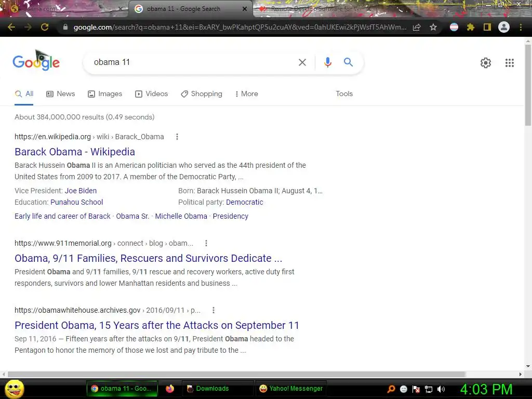Follow the Punahou School link
The image size is (532, 399).
[77, 202]
